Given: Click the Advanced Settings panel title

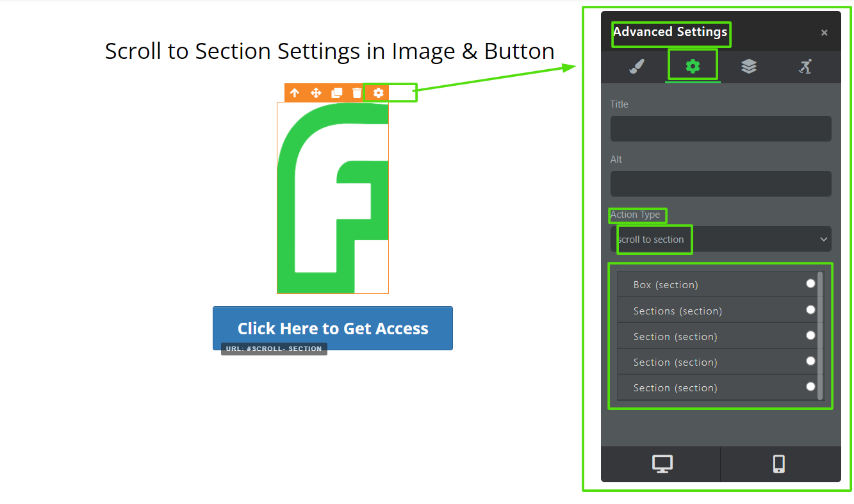Looking at the screenshot, I should point(670,31).
